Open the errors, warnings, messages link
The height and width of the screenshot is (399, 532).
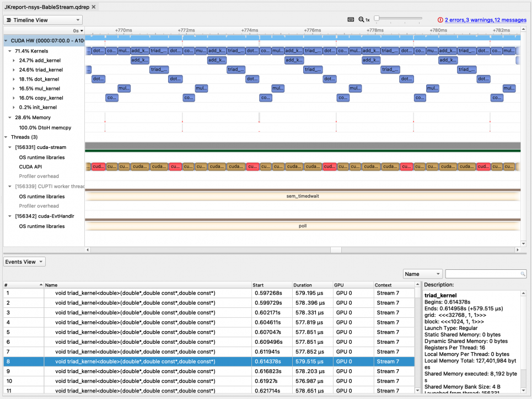point(485,20)
